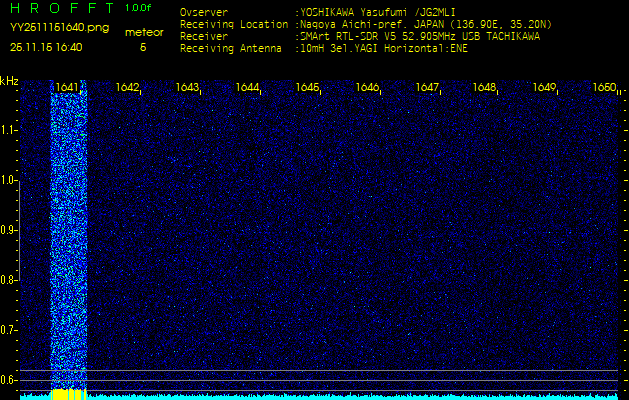Select the 1642 time tick label

pos(127,88)
